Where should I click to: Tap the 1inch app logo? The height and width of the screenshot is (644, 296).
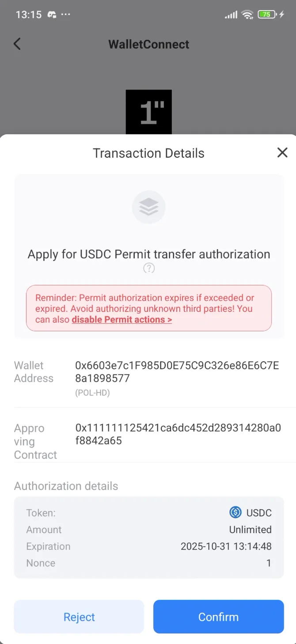tap(148, 111)
